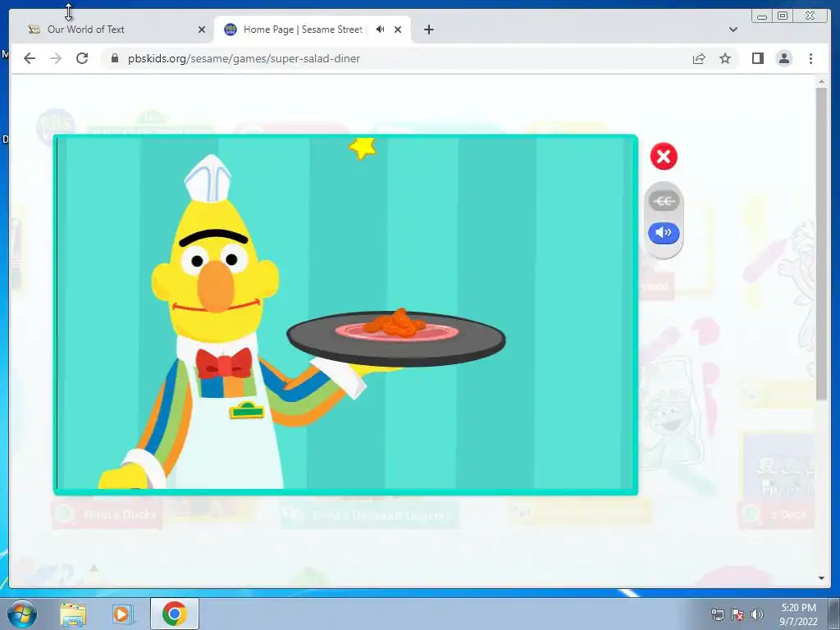Open the Windows Start menu
This screenshot has width=840, height=630.
click(22, 614)
